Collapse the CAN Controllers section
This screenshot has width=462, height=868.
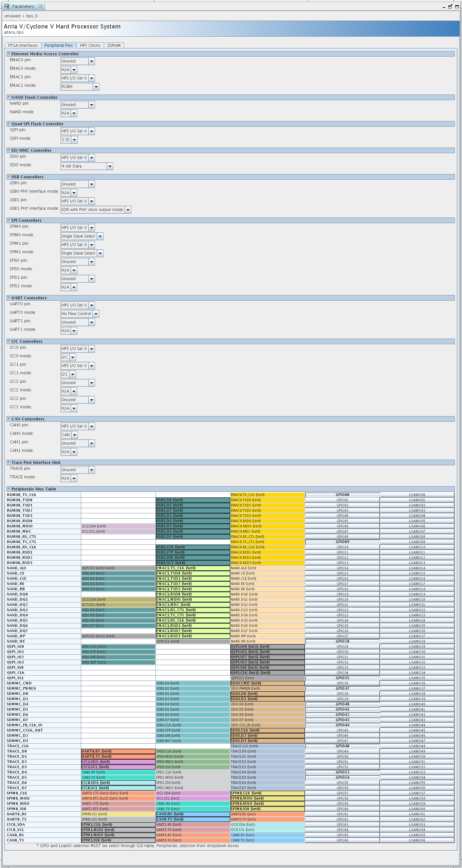point(9,418)
